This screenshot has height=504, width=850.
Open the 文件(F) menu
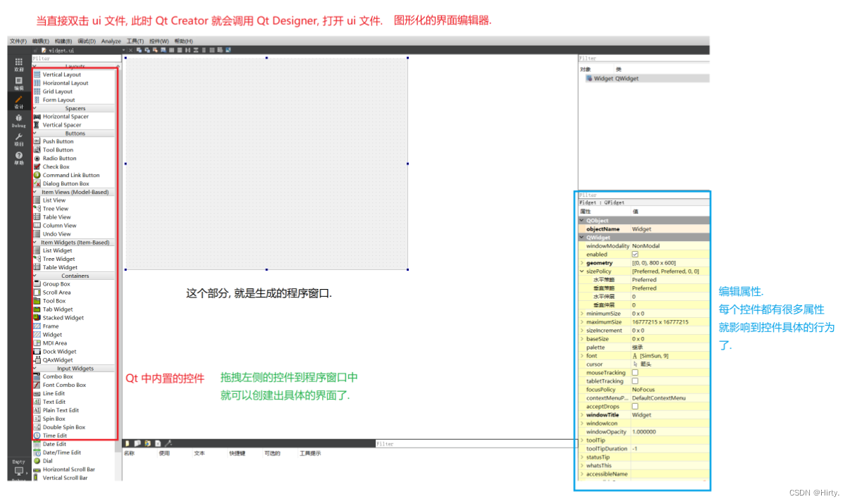click(18, 42)
